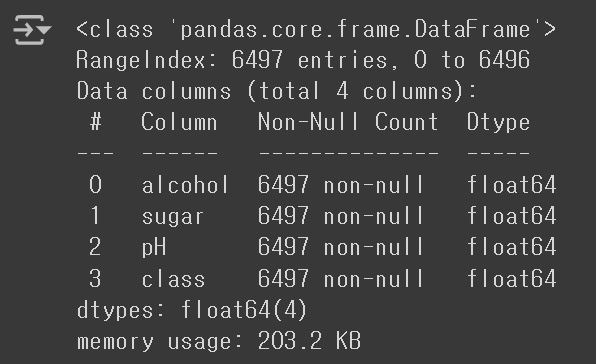Click the row index number 3

tap(95, 279)
